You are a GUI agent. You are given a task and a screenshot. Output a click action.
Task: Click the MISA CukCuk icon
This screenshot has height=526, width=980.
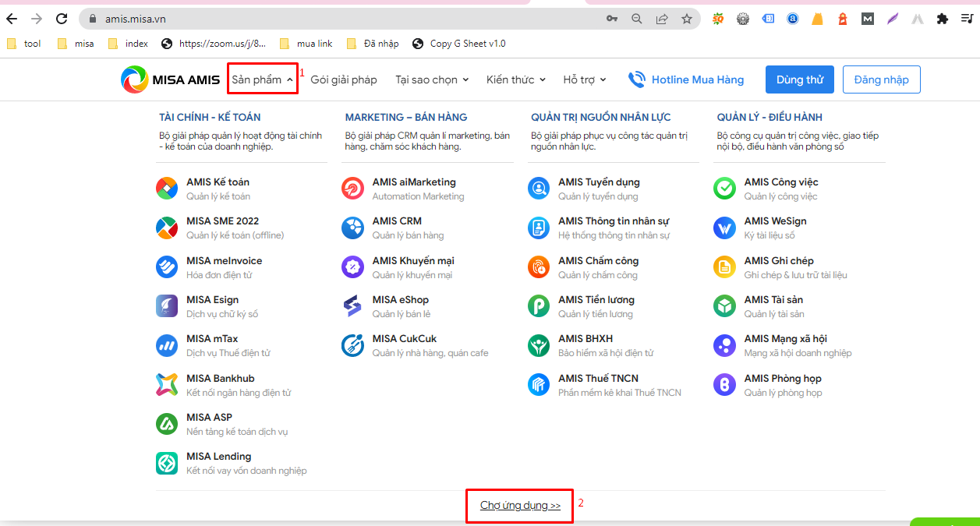click(352, 345)
